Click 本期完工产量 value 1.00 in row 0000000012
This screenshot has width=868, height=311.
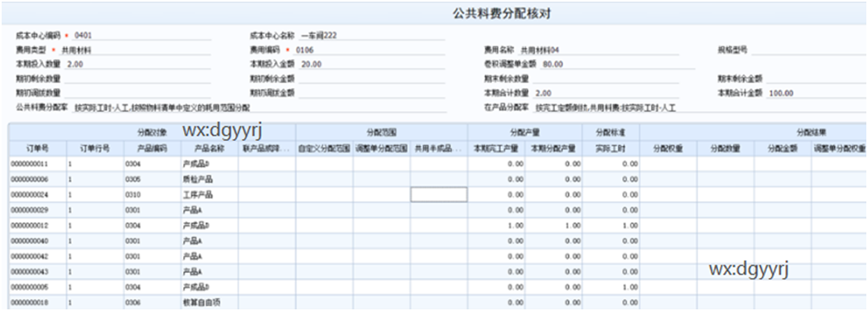(496, 226)
